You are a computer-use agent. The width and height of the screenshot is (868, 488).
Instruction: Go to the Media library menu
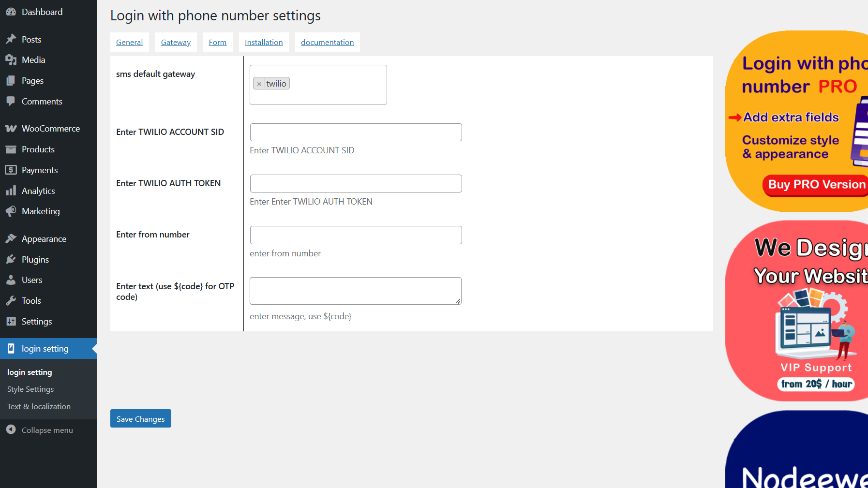[x=48, y=60]
